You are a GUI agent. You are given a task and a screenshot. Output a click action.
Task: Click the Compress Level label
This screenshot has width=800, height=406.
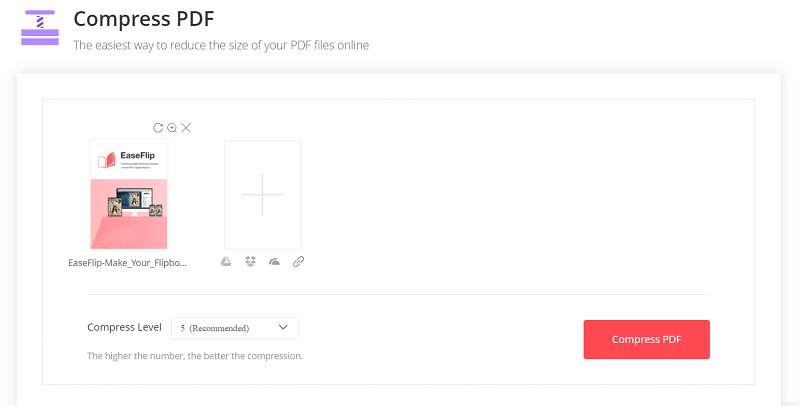point(124,327)
